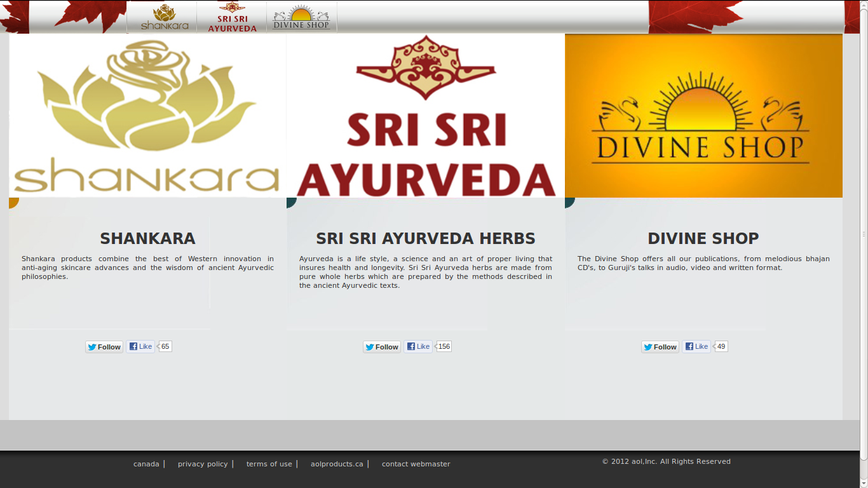This screenshot has height=488, width=868.
Task: Click the Ayurveda herbs description paragraph
Action: pos(426,272)
